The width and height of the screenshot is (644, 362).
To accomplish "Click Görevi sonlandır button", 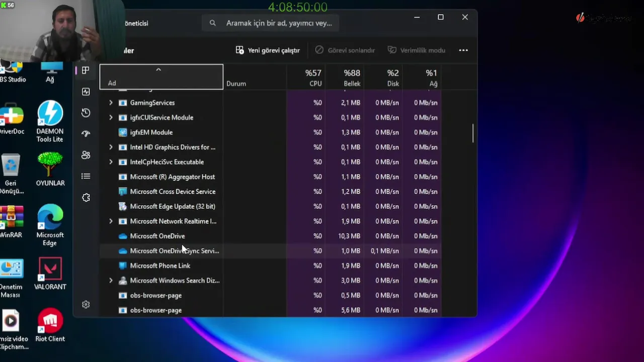I will click(x=345, y=50).
